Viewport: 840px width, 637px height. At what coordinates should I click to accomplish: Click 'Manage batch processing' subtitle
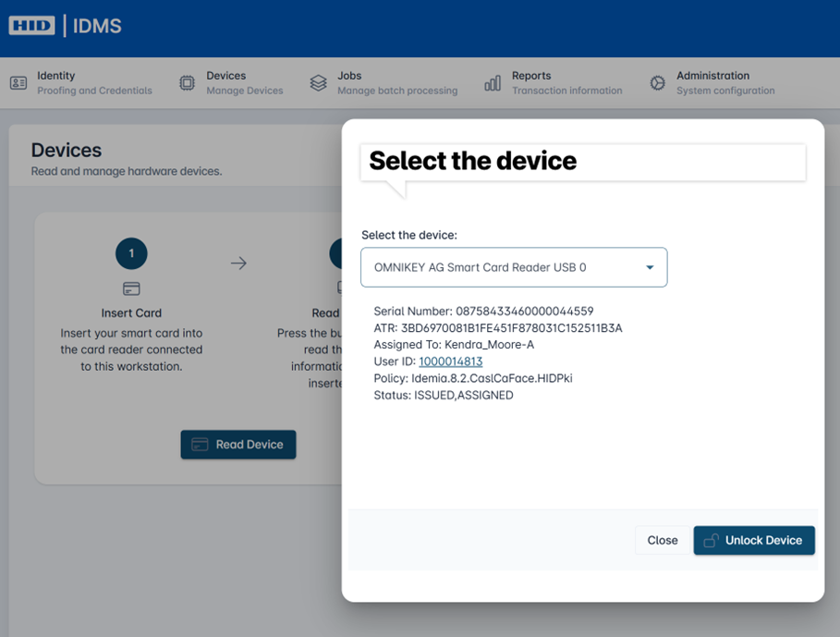397,91
